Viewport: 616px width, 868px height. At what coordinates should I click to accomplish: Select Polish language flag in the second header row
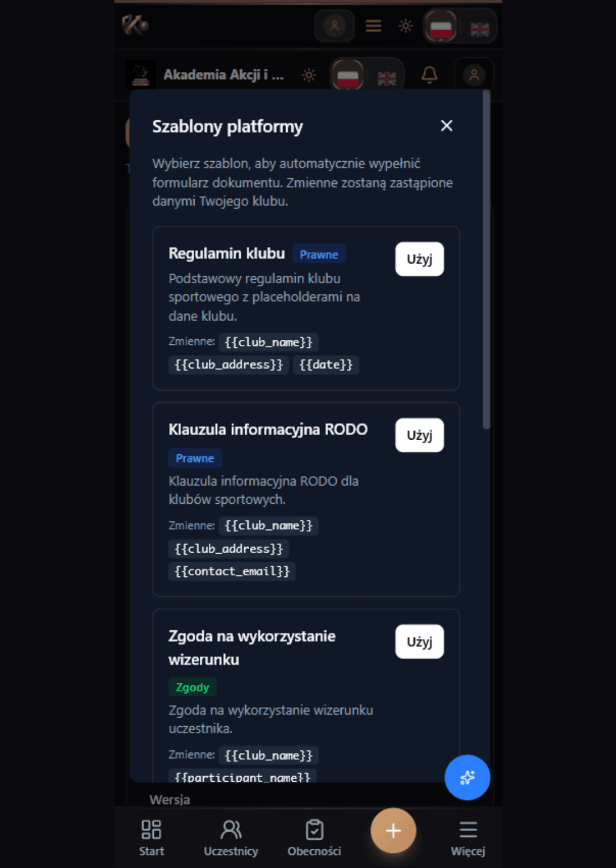347,74
